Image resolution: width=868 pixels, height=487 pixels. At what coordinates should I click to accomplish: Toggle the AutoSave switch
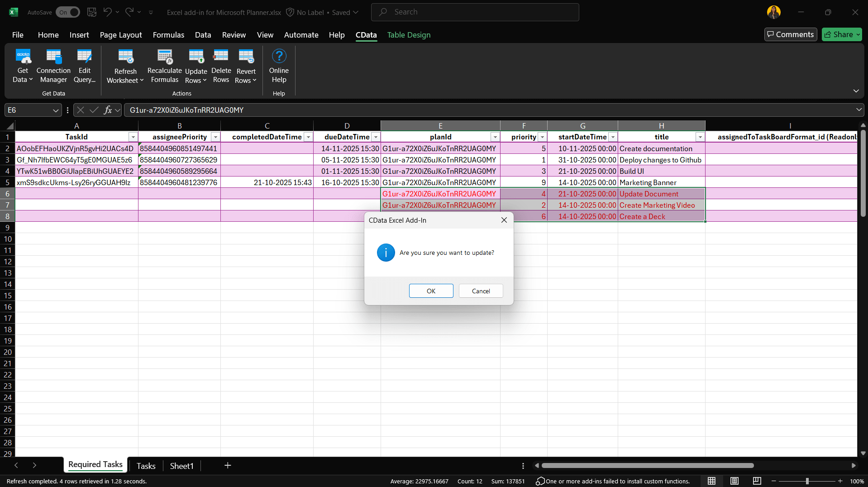pos(68,12)
